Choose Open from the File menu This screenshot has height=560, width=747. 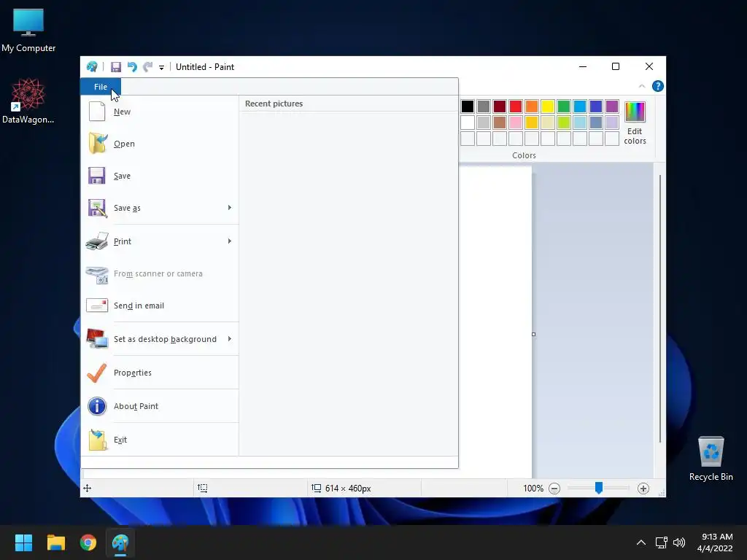click(160, 144)
